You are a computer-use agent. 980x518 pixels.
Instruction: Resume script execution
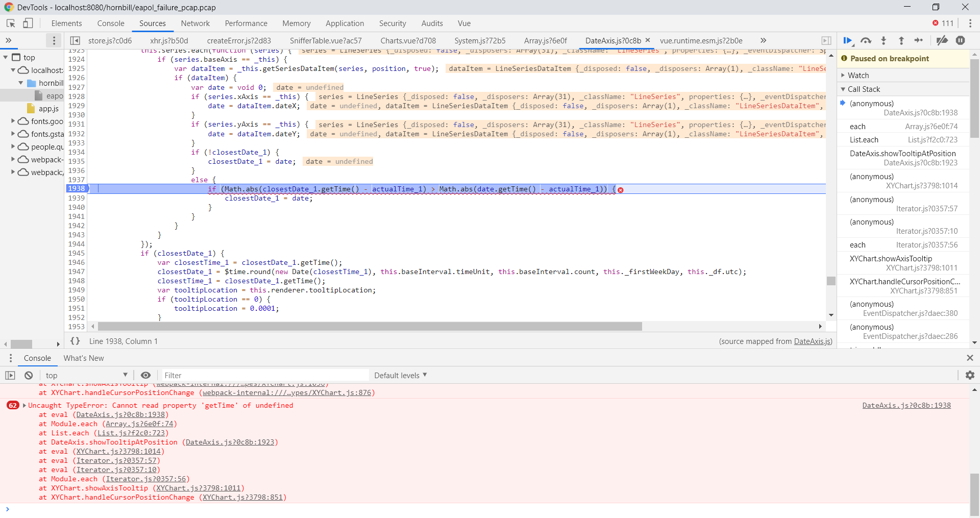(x=848, y=40)
